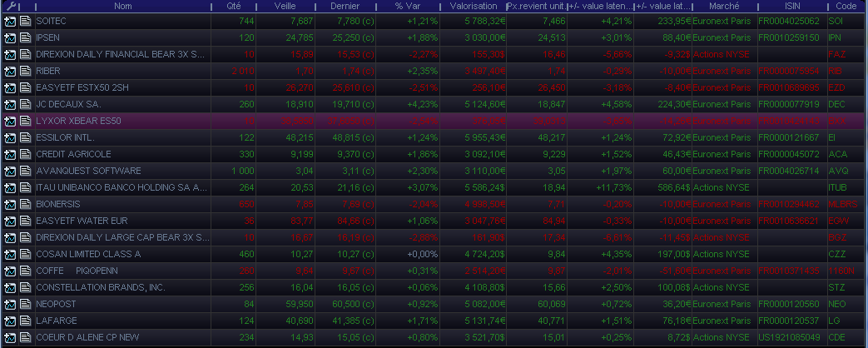Select the COEUR D ALENE CP NEW name

(x=87, y=337)
